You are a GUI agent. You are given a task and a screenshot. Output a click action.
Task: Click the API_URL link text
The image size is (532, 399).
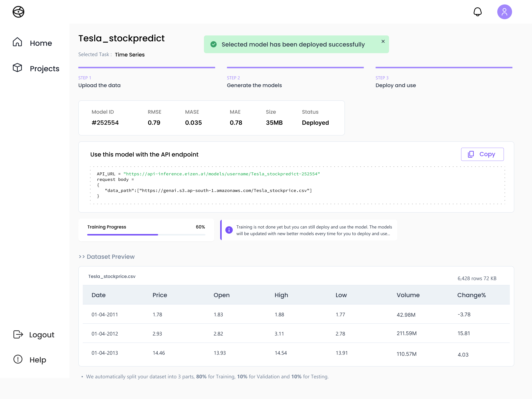(221, 174)
